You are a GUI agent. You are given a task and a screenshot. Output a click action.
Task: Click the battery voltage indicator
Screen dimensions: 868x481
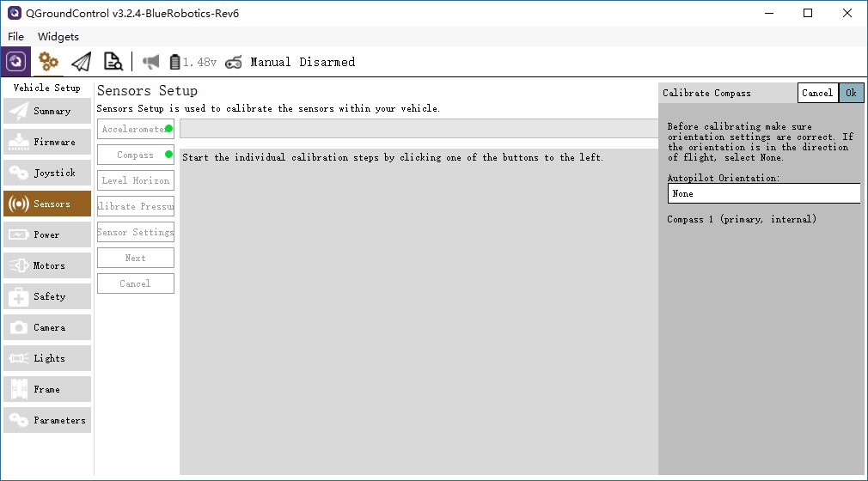[193, 62]
